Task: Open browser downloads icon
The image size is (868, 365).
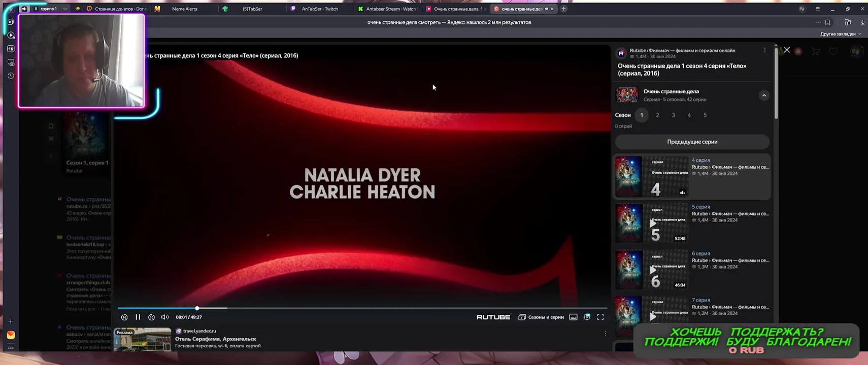Action: pyautogui.click(x=862, y=22)
